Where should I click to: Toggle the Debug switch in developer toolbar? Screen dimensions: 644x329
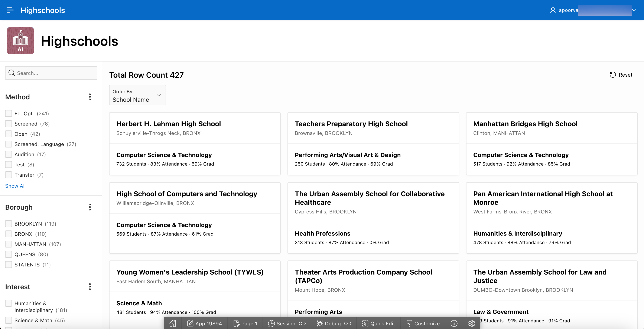(348, 323)
